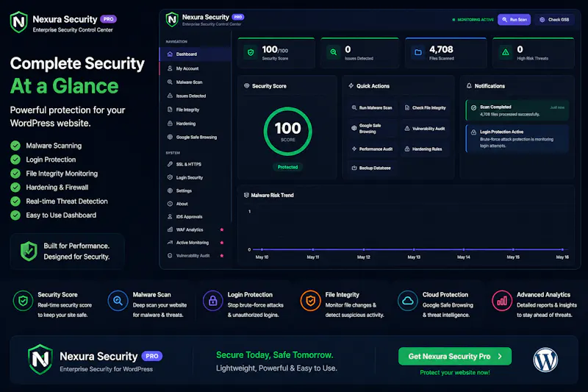Screen dimensions: 588x392
Task: Click the Login Protection checkmark in feature list
Action: click(x=15, y=160)
